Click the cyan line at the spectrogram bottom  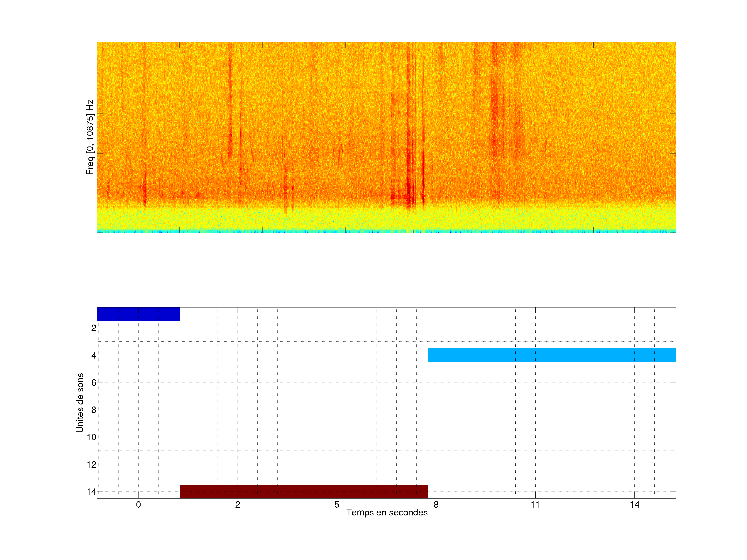coord(386,232)
